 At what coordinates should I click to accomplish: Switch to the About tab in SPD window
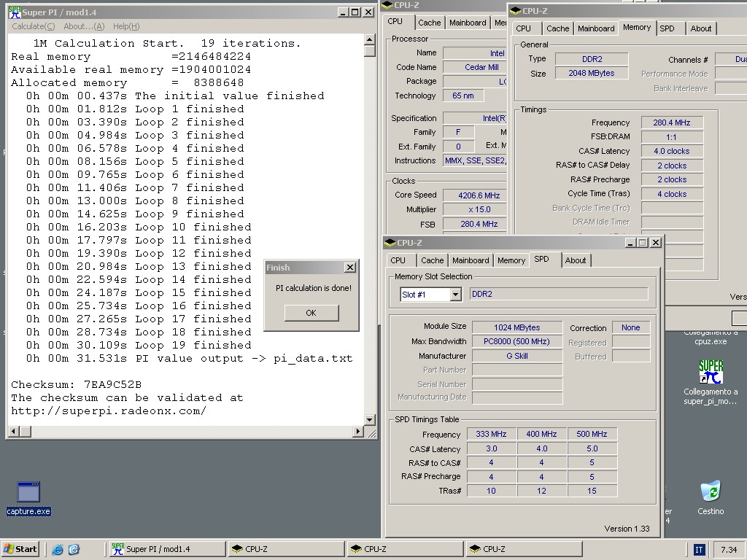pyautogui.click(x=575, y=260)
